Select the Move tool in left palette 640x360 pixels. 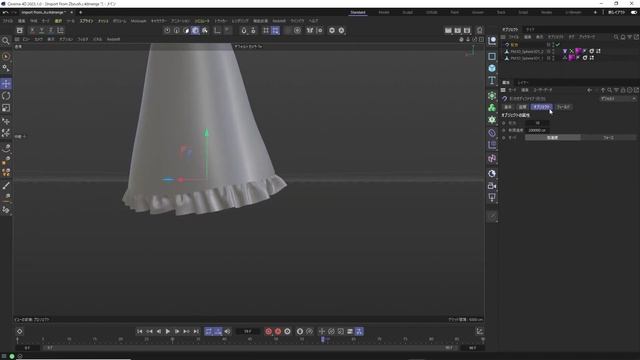coord(6,84)
